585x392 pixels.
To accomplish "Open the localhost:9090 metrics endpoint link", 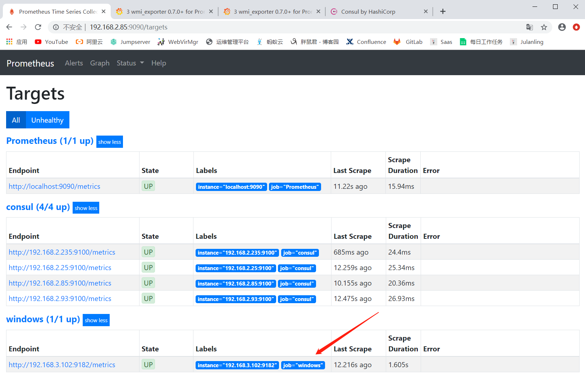I will click(x=54, y=186).
